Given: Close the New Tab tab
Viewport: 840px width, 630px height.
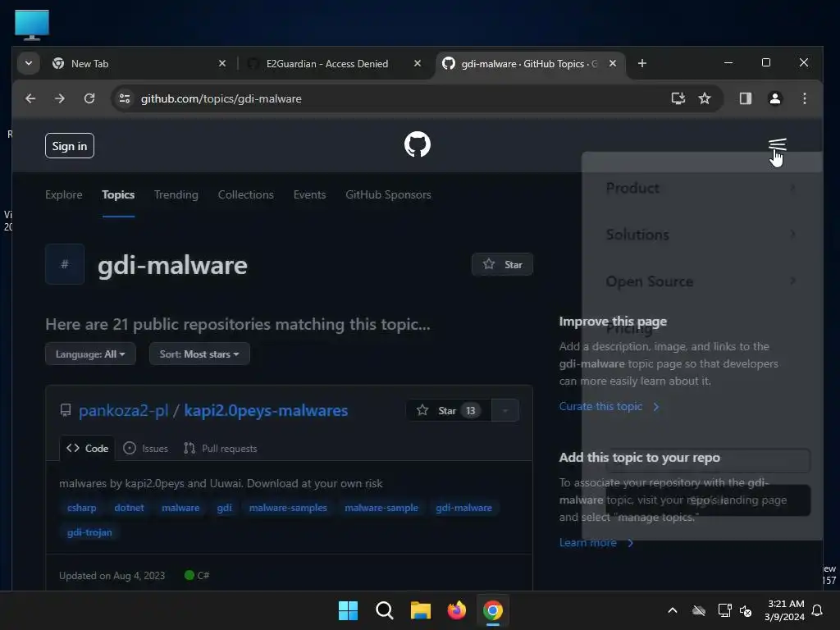Looking at the screenshot, I should pyautogui.click(x=222, y=63).
